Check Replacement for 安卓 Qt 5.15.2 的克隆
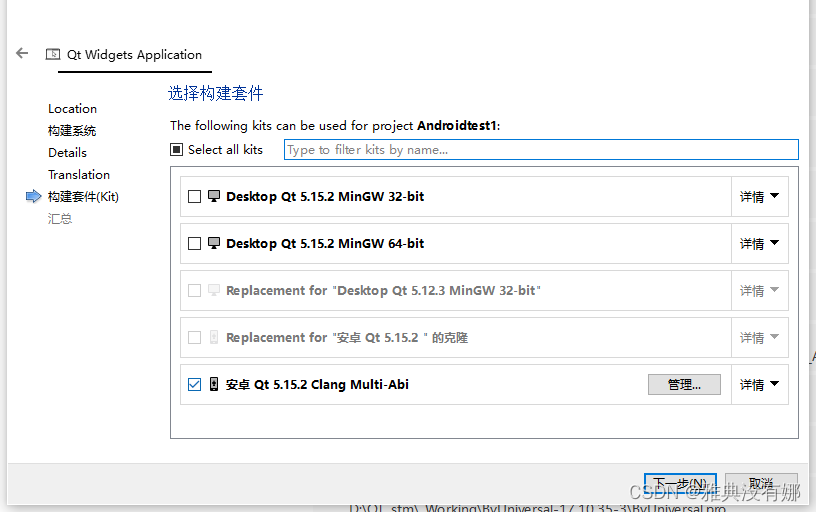Image resolution: width=816 pixels, height=512 pixels. coord(194,338)
